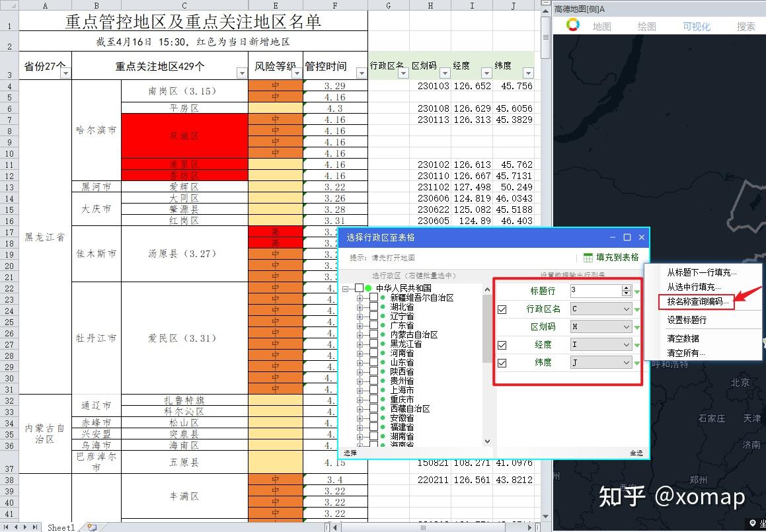Image resolution: width=766 pixels, height=532 pixels.
Task: Check the 湖北省 tree checkbox
Action: click(373, 307)
